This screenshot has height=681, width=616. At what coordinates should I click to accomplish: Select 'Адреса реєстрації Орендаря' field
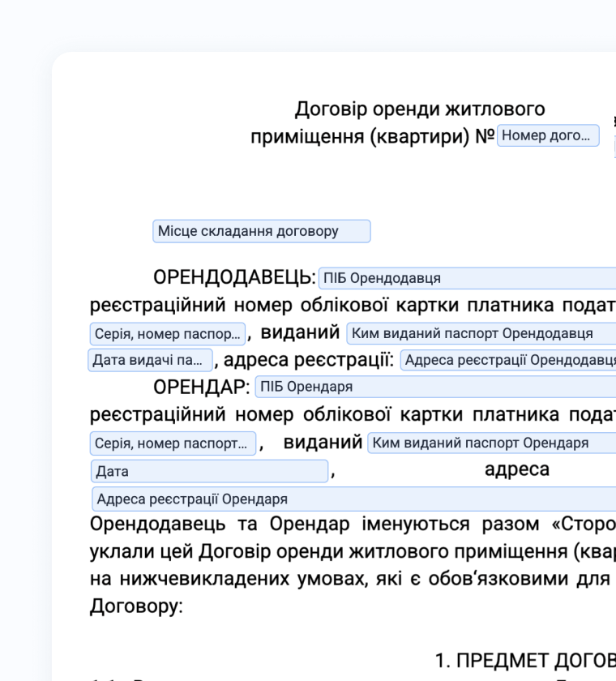pyautogui.click(x=354, y=499)
